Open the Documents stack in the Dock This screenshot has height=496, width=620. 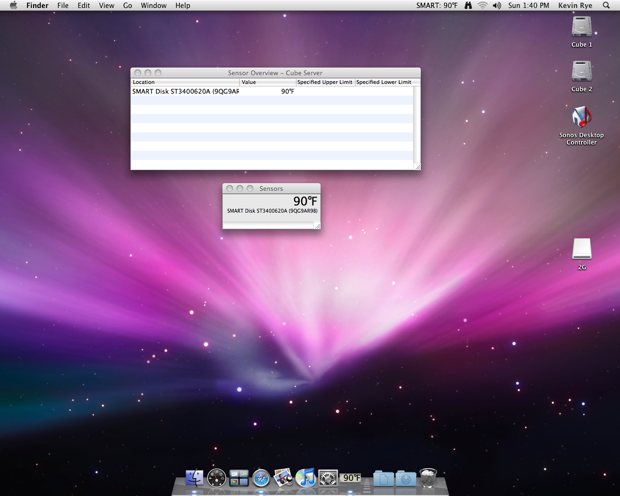[383, 478]
